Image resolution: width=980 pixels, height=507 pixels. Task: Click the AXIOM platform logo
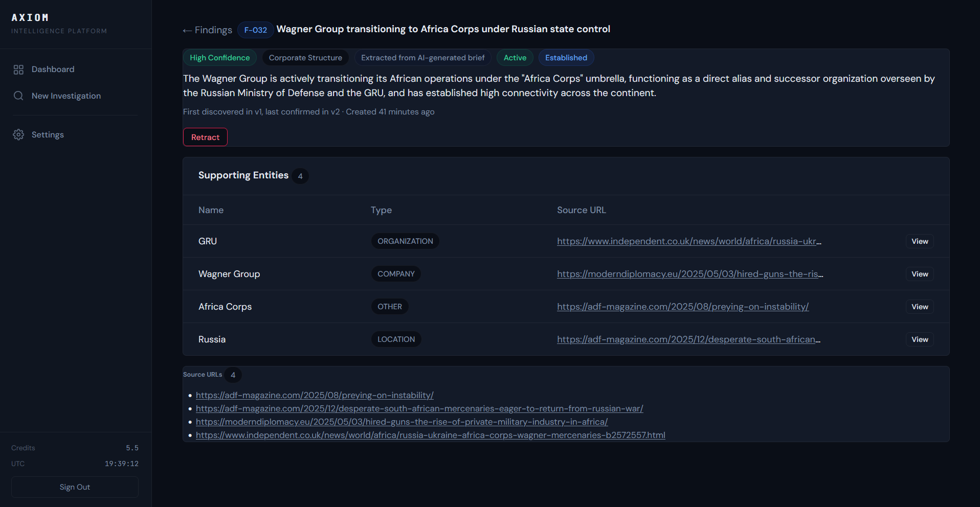point(31,17)
